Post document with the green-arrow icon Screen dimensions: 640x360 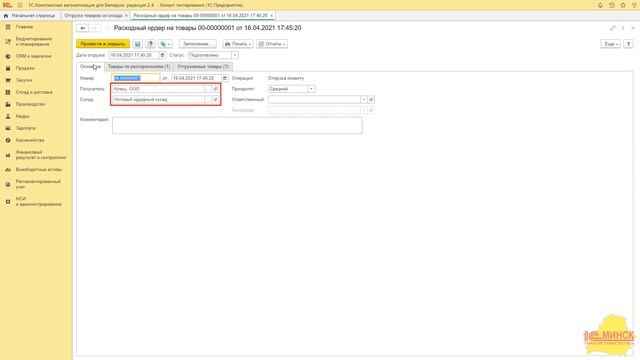(150, 44)
